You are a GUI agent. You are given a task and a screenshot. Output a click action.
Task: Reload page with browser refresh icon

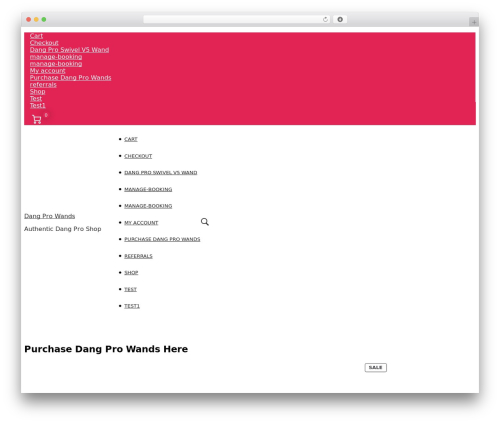325,20
